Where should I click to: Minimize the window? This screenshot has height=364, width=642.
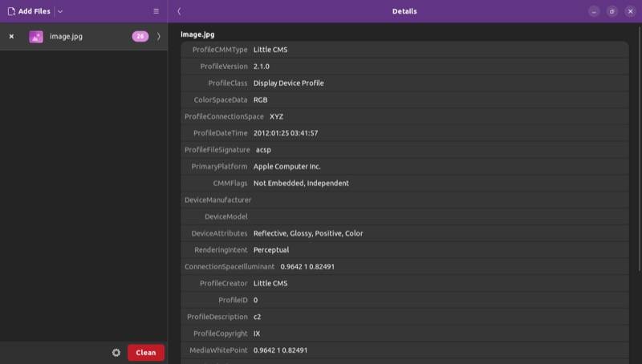(x=594, y=11)
